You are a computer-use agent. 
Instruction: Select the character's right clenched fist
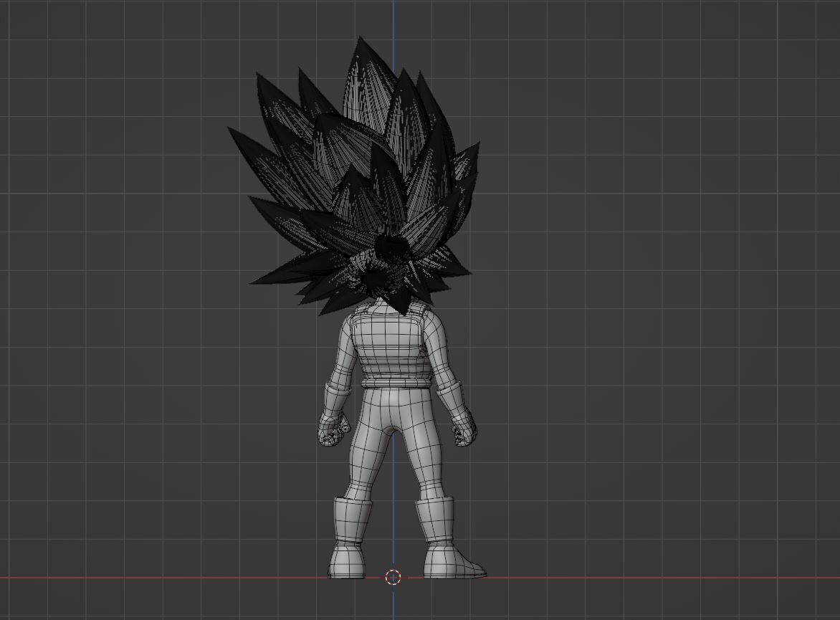(464, 427)
